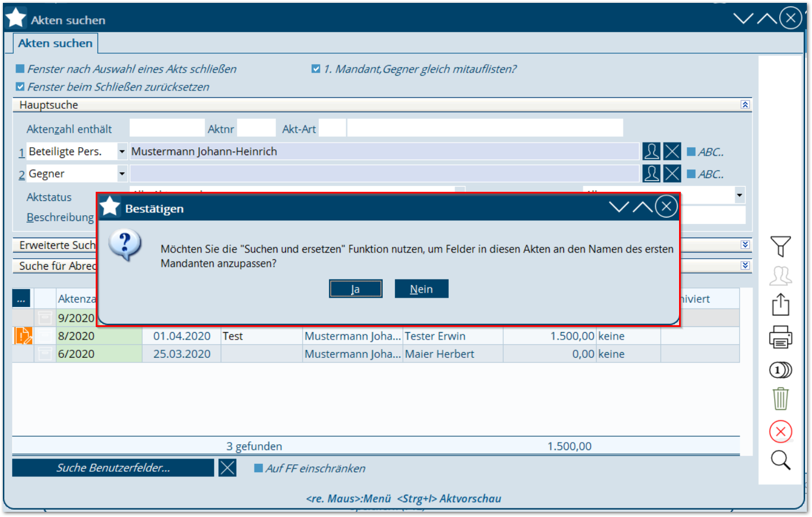Click 'Nein' in the Bestätigen dialog
The image size is (812, 517).
421,289
